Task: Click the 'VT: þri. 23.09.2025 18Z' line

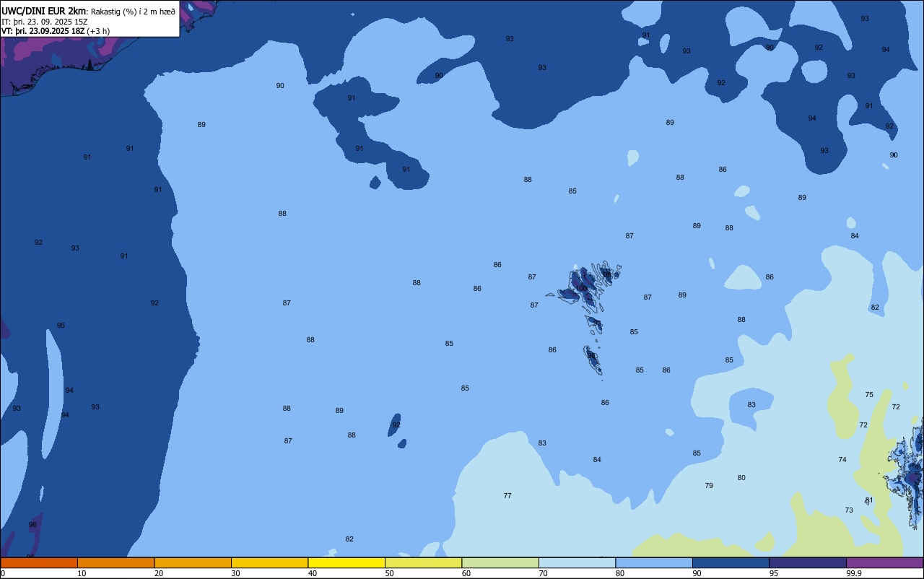Action: [43, 31]
